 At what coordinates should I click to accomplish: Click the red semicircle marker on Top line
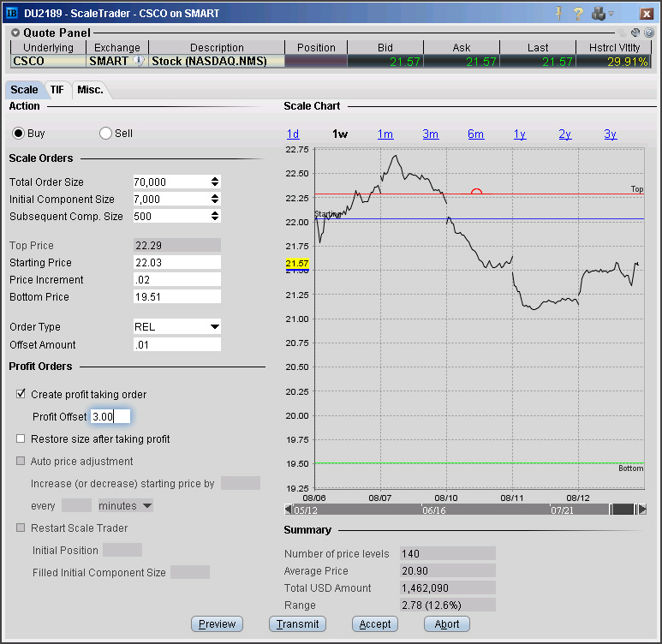click(476, 191)
